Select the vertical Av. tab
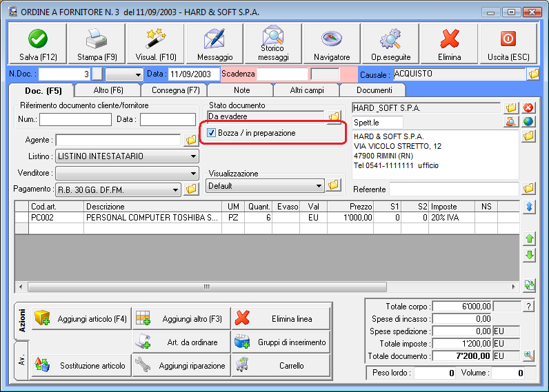This screenshot has height=392, width=549. [21, 360]
